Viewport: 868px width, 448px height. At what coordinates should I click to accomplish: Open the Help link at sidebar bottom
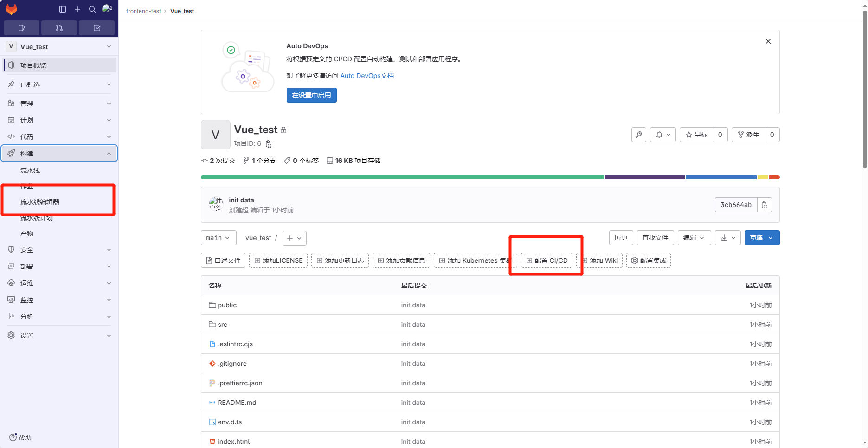pyautogui.click(x=20, y=437)
